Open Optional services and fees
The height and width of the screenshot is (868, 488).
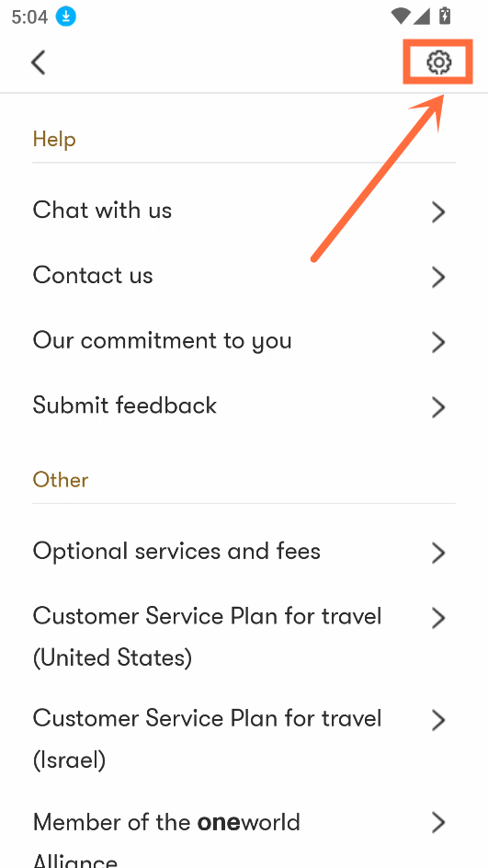point(244,552)
